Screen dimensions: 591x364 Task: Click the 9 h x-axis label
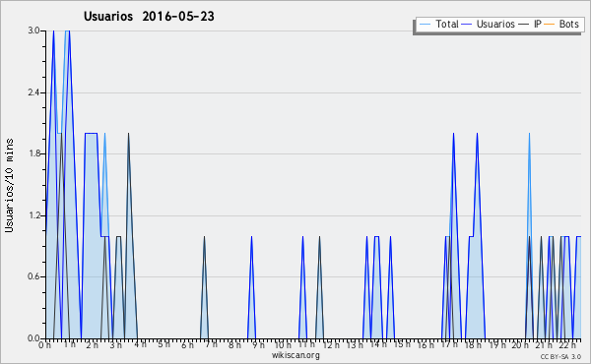pos(258,344)
